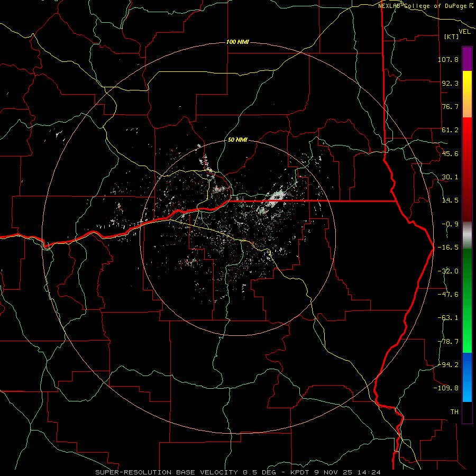Click the KPDT 9 NOV 25 14:24 timestamp
476x476 pixels.
335,472
